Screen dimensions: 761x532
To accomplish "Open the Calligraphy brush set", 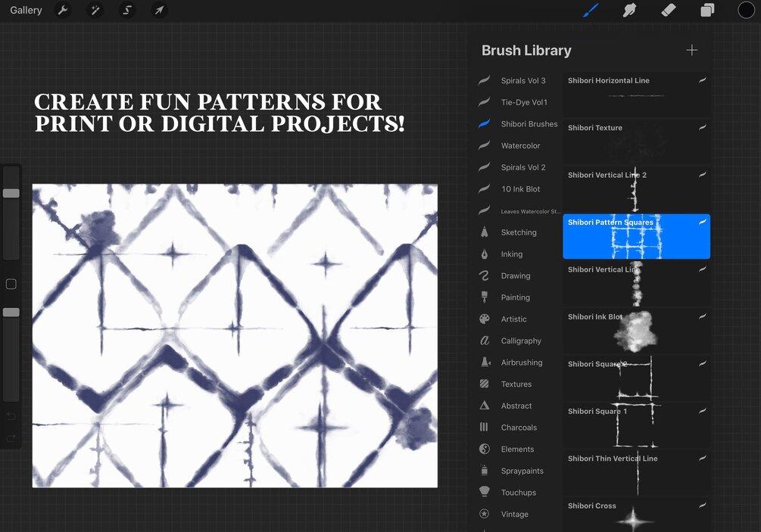I will pos(519,341).
